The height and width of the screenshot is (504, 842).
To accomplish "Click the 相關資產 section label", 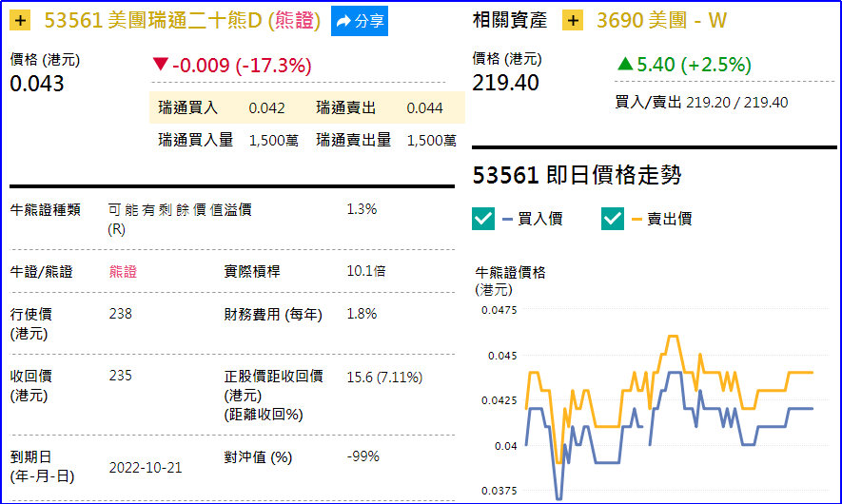I will pos(510,21).
